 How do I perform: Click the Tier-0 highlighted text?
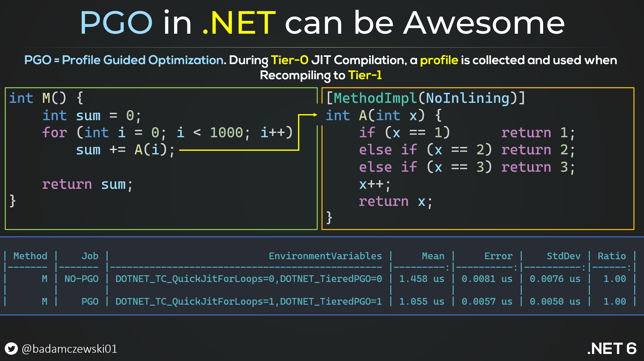pos(290,60)
